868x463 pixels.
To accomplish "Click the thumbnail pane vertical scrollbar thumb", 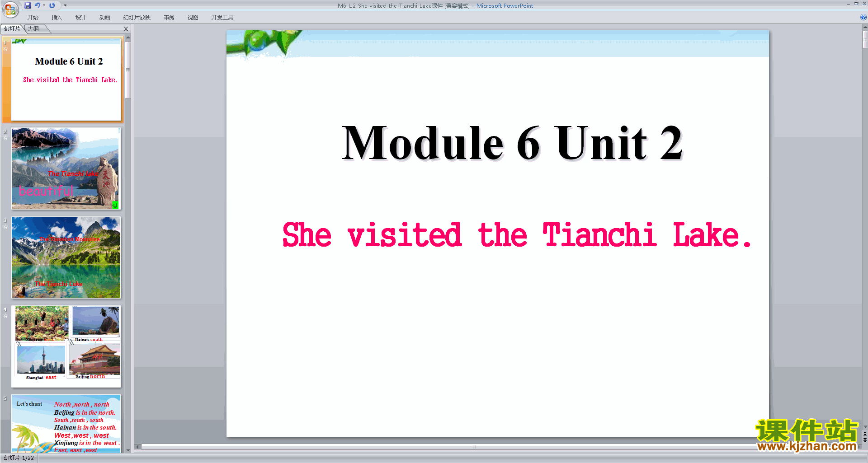I will point(128,70).
